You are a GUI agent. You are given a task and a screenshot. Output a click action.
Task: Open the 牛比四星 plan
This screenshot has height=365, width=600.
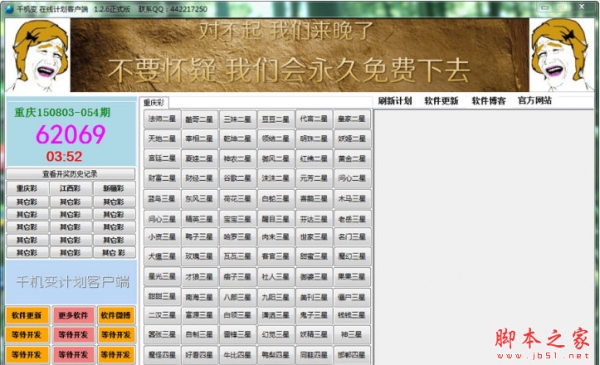tap(238, 355)
